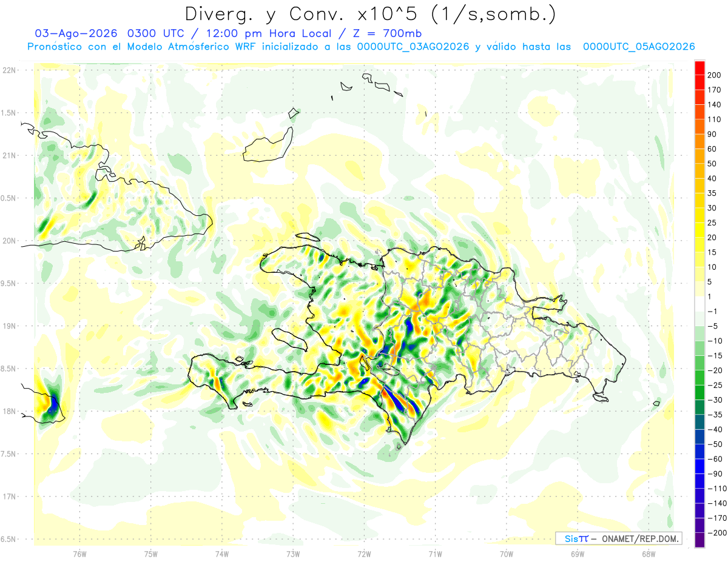Click the '73W' longitude label
This screenshot has width=728, height=562.
293,553
